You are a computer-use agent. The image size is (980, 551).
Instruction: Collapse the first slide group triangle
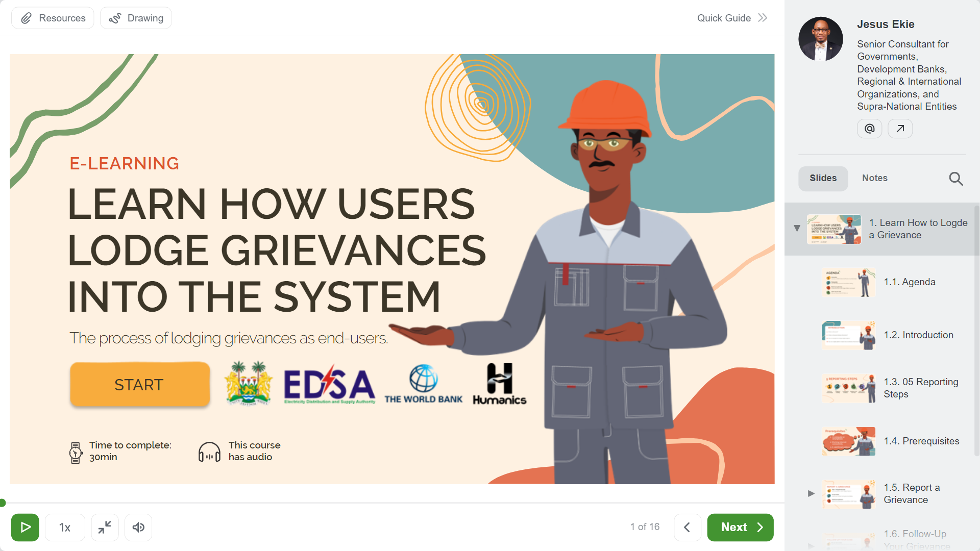point(797,228)
